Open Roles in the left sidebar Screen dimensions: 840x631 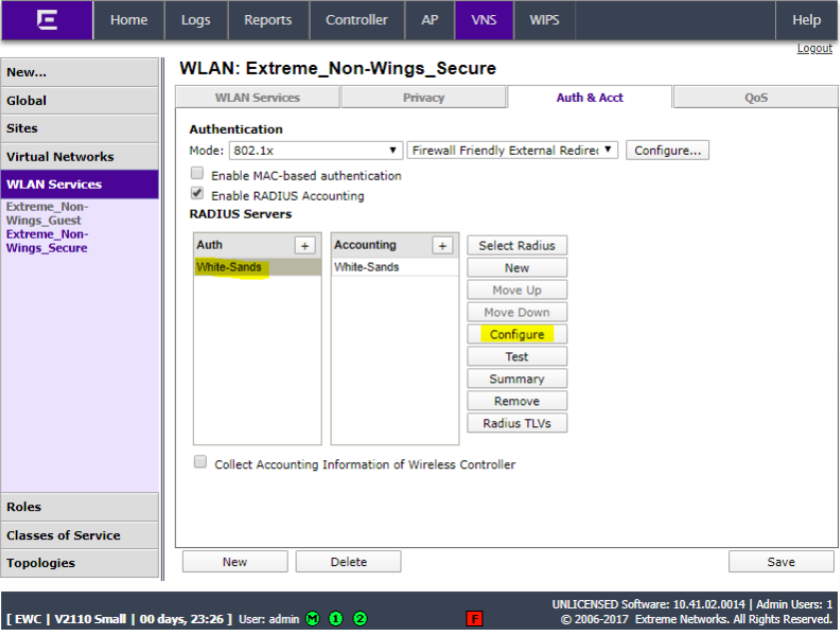tap(79, 507)
